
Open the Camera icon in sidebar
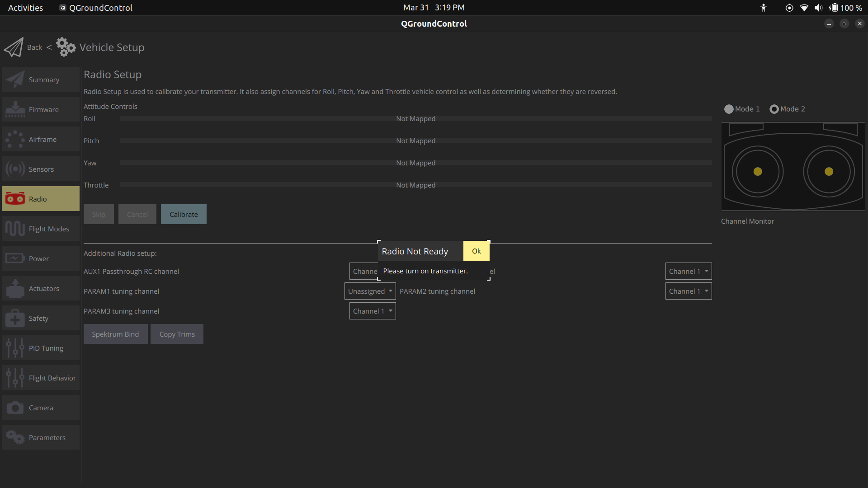(x=15, y=408)
